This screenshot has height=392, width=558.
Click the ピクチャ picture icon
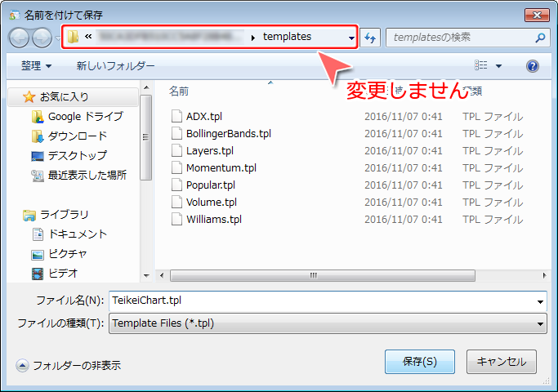pos(38,255)
